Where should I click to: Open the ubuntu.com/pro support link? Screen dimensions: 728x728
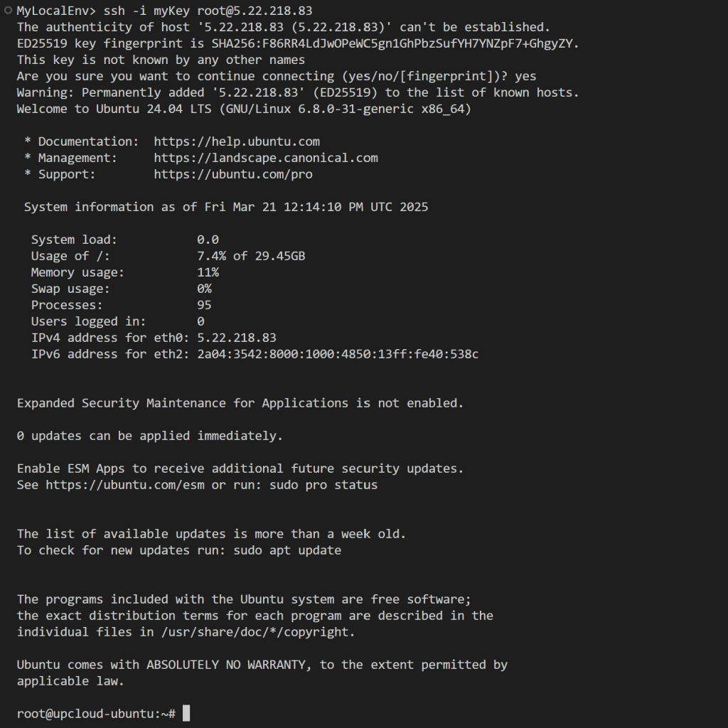233,174
